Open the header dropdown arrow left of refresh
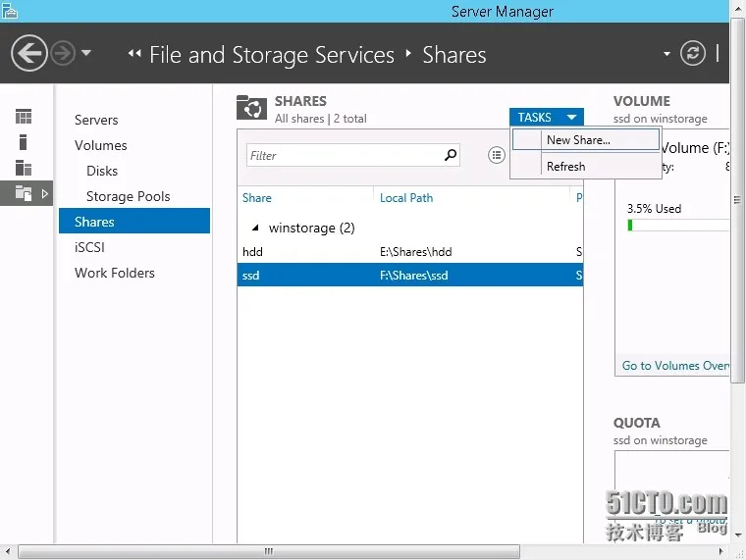Image resolution: width=746 pixels, height=560 pixels. coord(666,54)
